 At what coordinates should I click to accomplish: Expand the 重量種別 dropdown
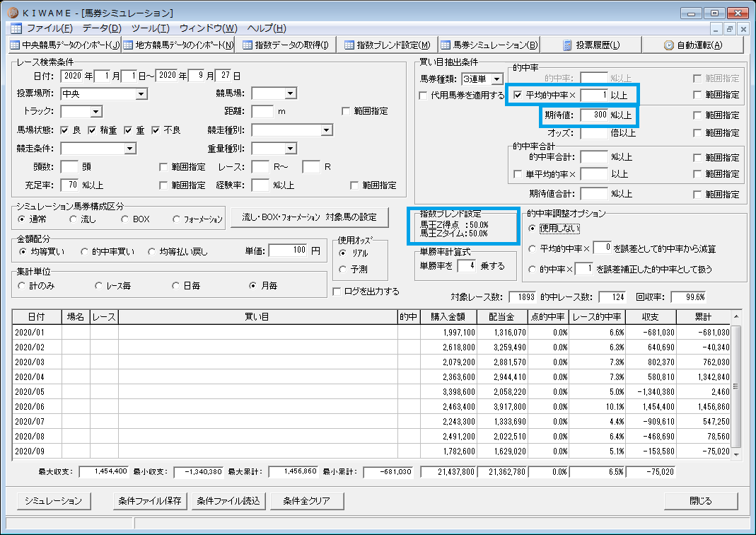point(290,149)
